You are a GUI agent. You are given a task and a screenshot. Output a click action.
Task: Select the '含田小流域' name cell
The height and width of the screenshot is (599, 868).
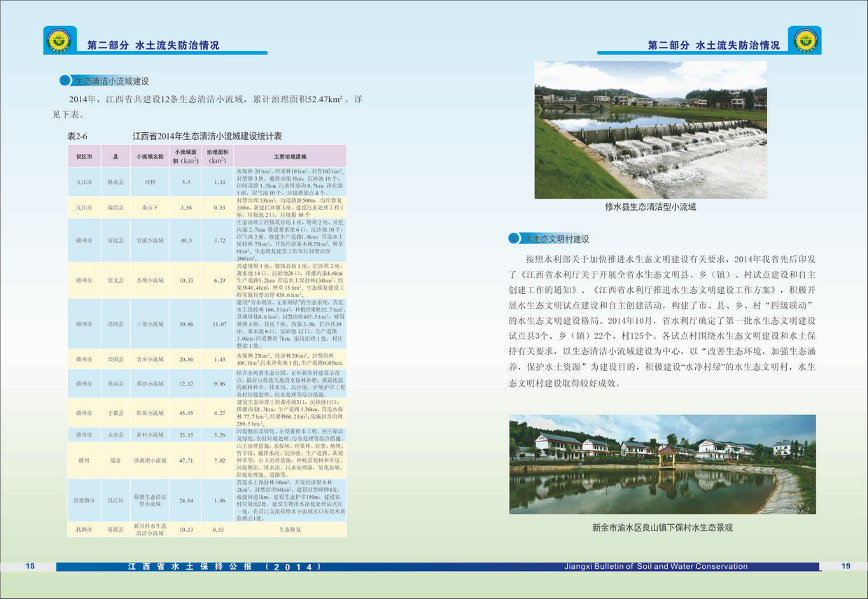150,360
